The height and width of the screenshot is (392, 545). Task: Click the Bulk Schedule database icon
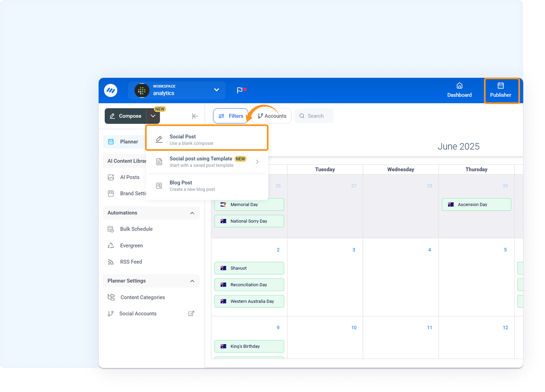click(111, 229)
